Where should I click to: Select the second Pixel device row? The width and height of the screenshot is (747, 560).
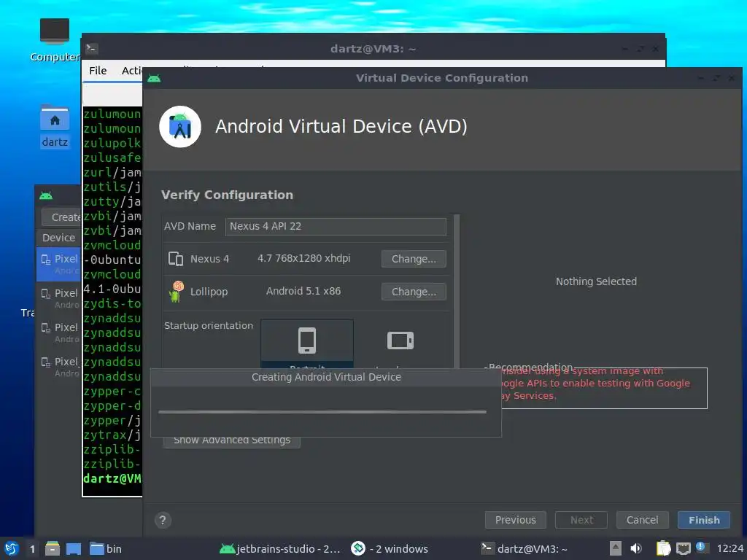[58, 298]
